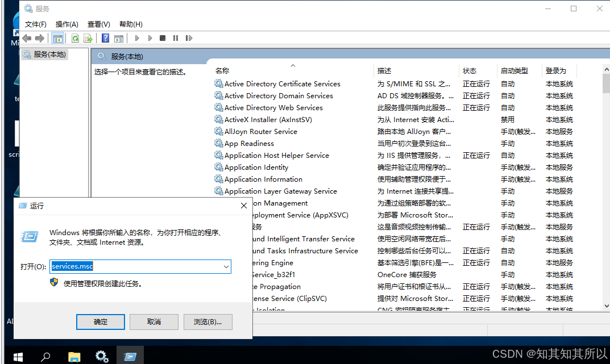Open the 帮助(H) menu
The height and width of the screenshot is (364, 610).
(x=131, y=24)
